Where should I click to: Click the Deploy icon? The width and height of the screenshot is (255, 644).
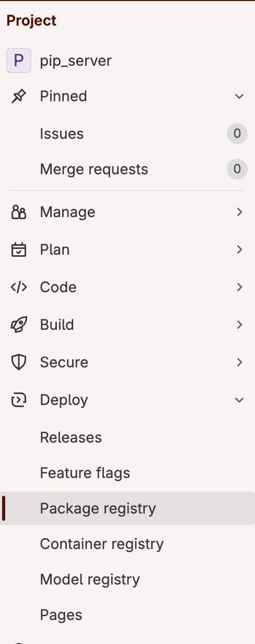coord(19,400)
